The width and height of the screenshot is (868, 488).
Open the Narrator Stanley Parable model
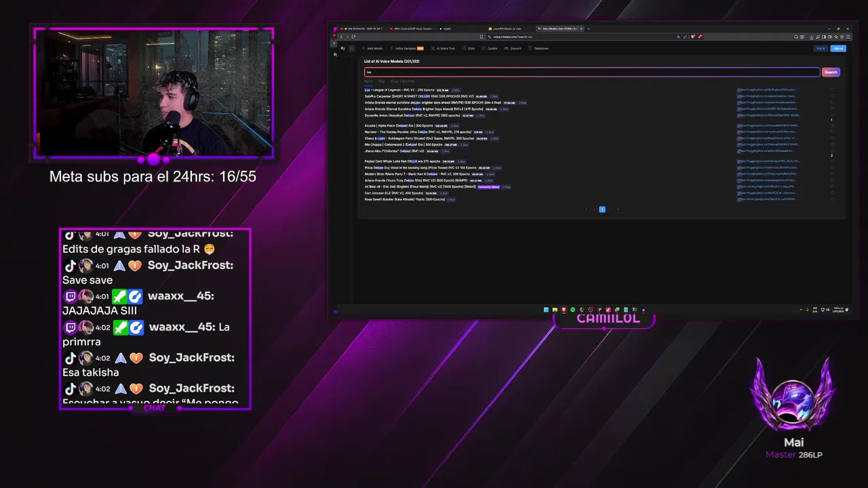point(417,132)
